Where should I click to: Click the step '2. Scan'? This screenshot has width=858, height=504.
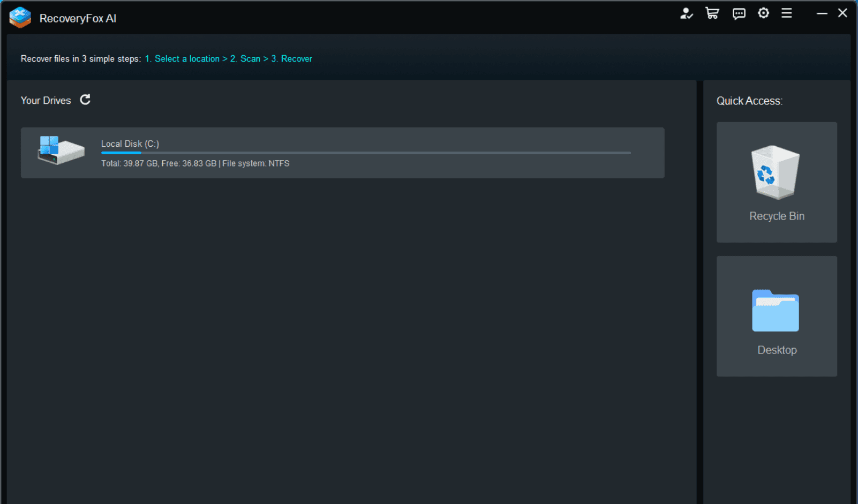(245, 59)
